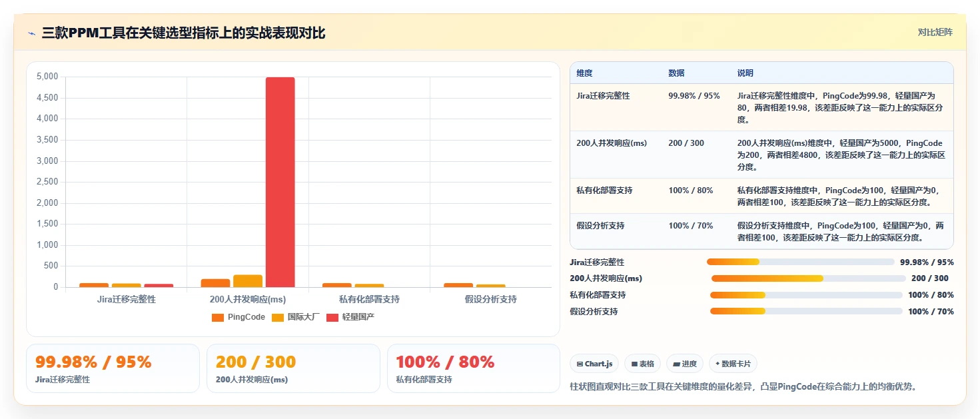Screen dimensions: 980x419
Task: Click the 2,500 y-axis tick label
Action: pyautogui.click(x=47, y=182)
